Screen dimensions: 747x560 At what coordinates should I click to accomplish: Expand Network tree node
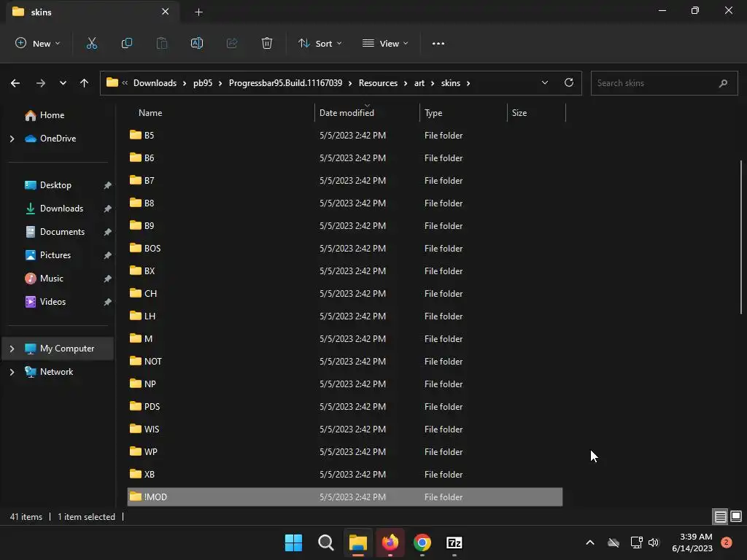(12, 372)
